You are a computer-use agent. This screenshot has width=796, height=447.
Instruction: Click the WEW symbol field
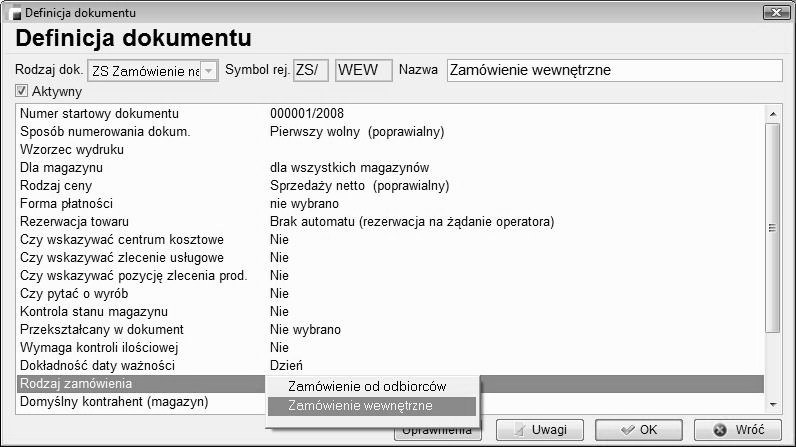(x=363, y=70)
